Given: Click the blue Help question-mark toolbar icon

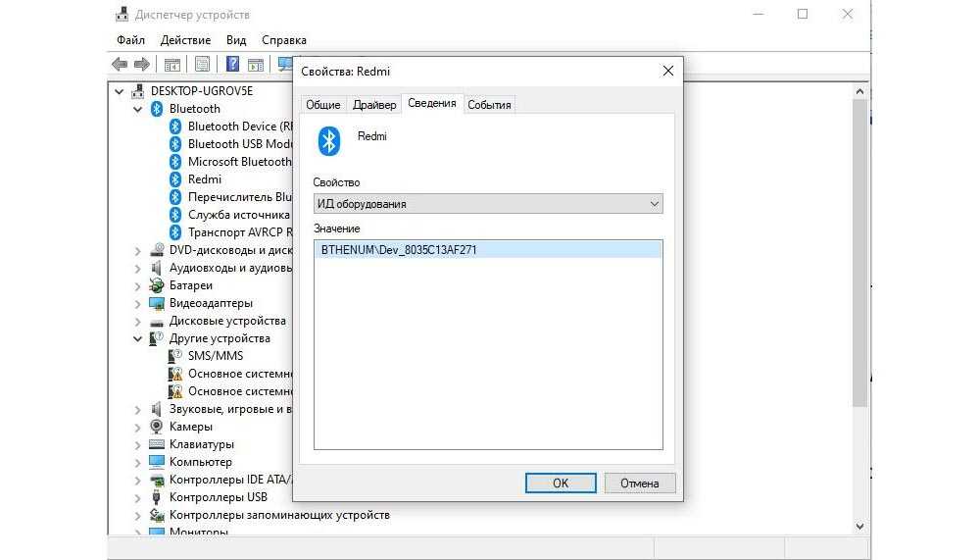Looking at the screenshot, I should (x=233, y=65).
